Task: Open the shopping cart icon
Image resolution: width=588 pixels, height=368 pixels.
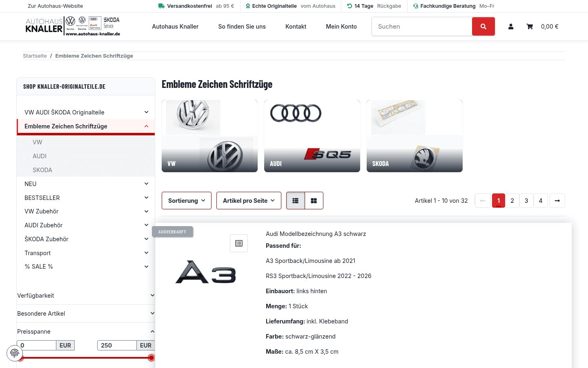Action: [x=530, y=27]
